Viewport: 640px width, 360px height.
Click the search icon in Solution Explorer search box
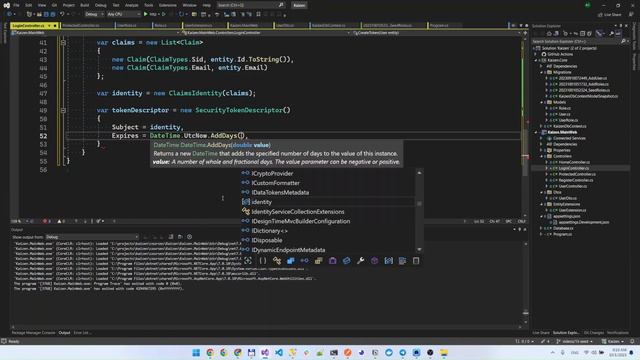point(623,41)
